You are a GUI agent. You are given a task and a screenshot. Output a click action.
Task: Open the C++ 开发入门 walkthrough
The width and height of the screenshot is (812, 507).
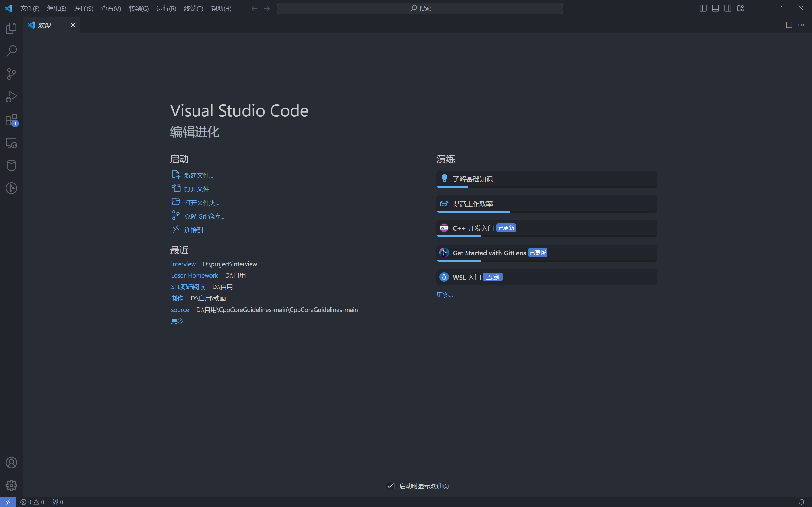point(547,228)
